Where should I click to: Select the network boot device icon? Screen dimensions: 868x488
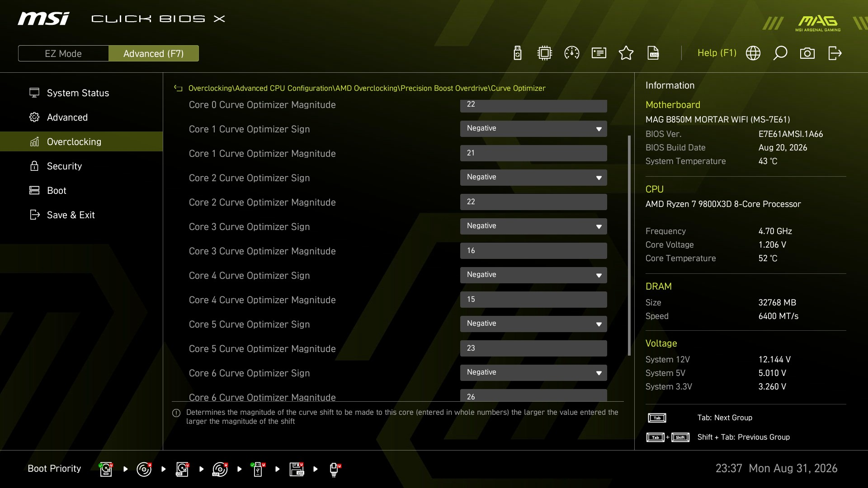[x=335, y=469]
